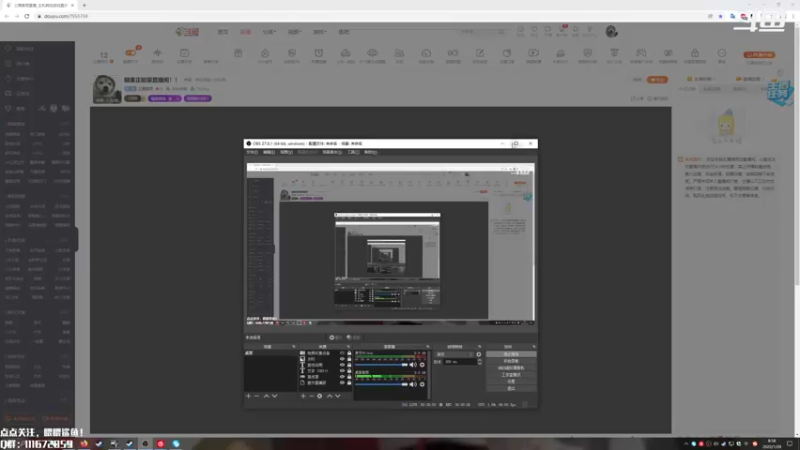Click the calendar check icon in streamer toolbar
The image size is (800, 450).
184,53
